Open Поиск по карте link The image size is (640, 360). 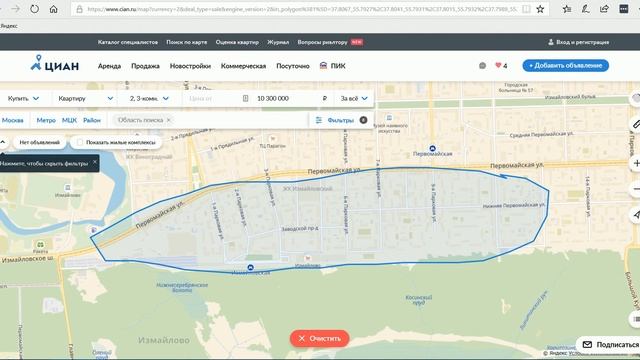187,42
